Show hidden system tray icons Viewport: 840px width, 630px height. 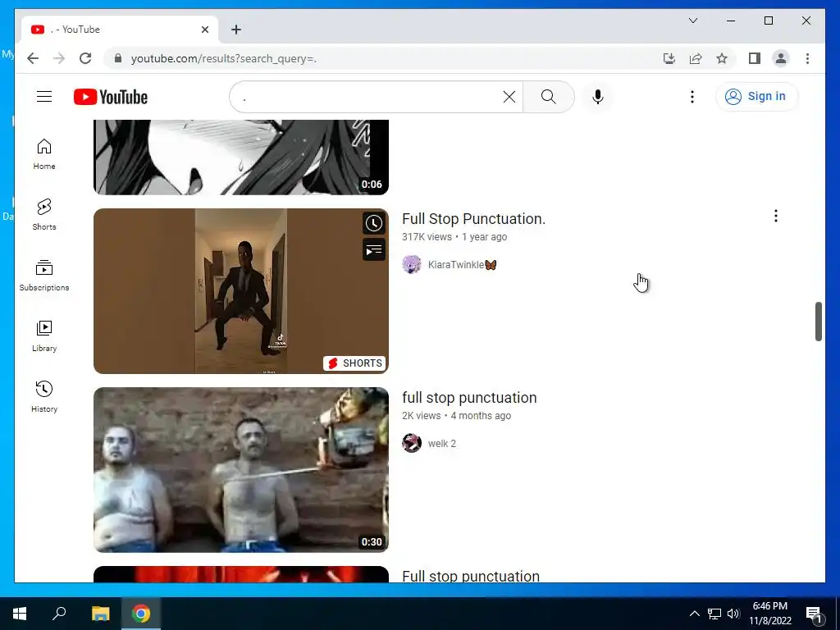pyautogui.click(x=694, y=614)
